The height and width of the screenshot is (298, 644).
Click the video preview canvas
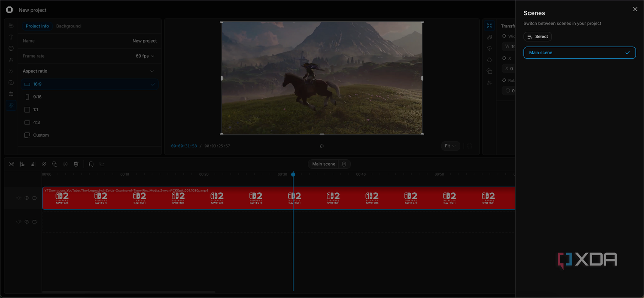click(x=322, y=78)
